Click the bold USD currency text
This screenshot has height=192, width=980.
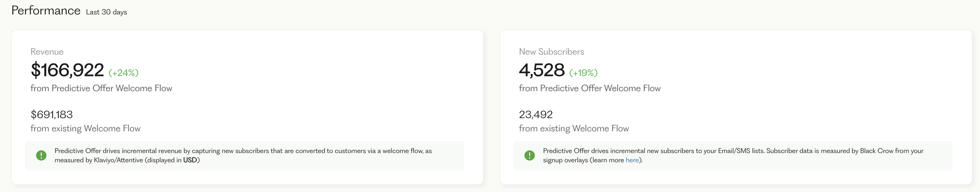coord(190,160)
